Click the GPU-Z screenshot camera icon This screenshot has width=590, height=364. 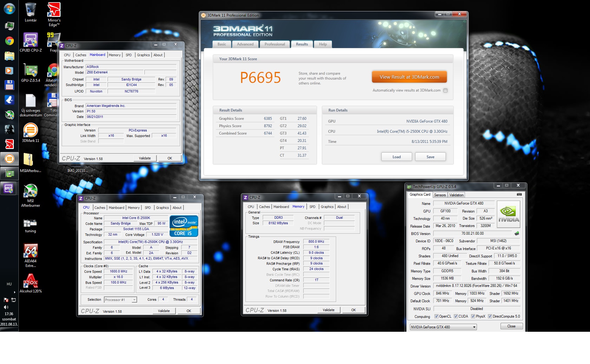click(519, 194)
